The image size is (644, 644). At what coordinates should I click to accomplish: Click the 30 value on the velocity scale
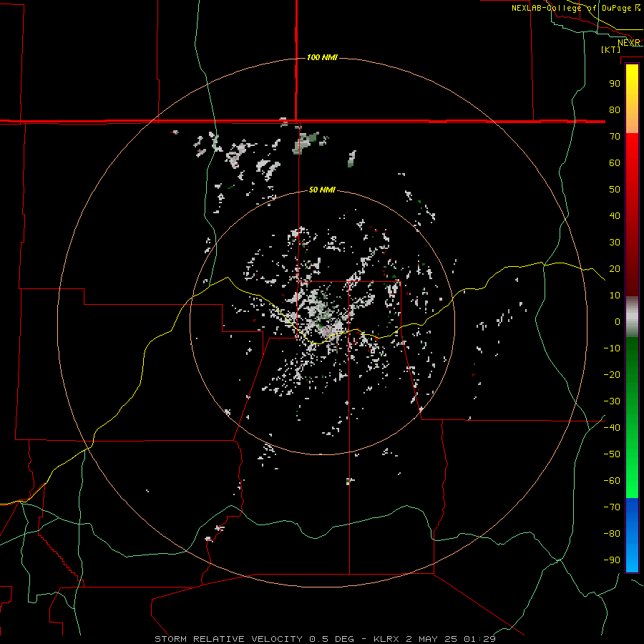click(615, 243)
